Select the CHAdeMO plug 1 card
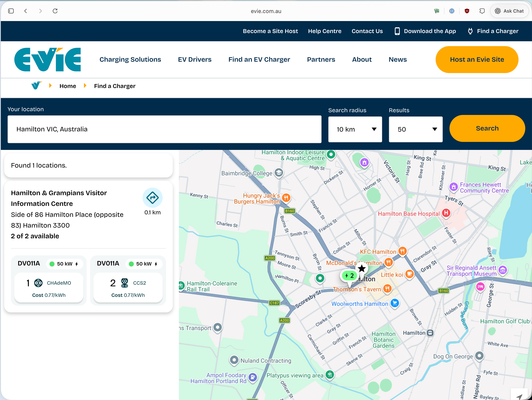The width and height of the screenshot is (532, 400). tap(49, 287)
